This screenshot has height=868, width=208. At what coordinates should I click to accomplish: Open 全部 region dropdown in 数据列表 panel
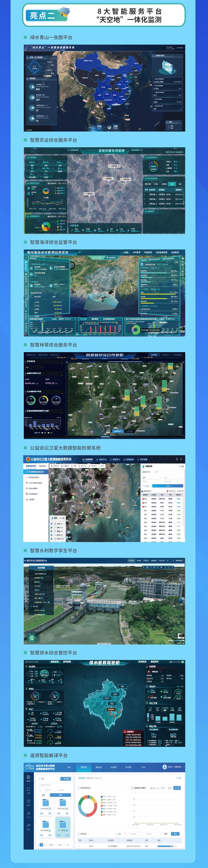pyautogui.click(x=151, y=477)
